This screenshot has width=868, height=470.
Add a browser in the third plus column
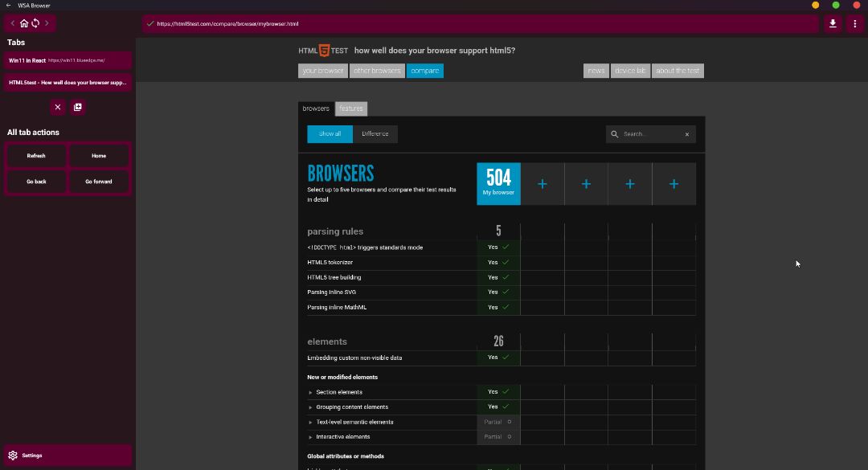pos(630,184)
